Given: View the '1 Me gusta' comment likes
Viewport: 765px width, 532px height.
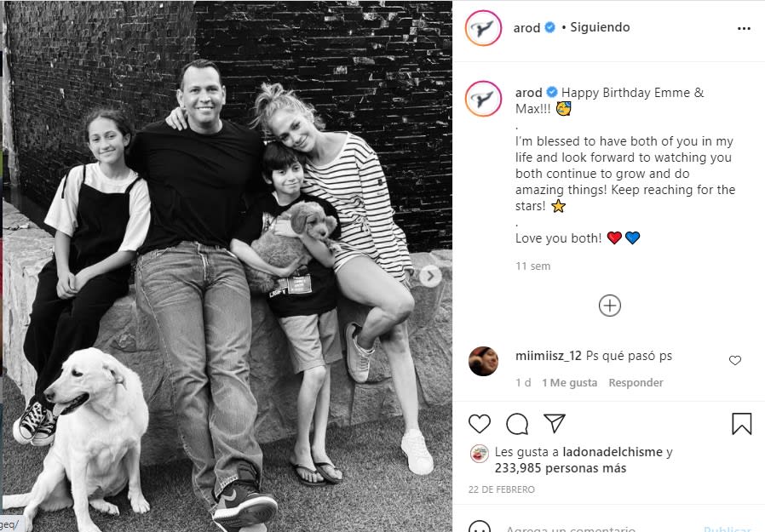Looking at the screenshot, I should click(x=569, y=383).
